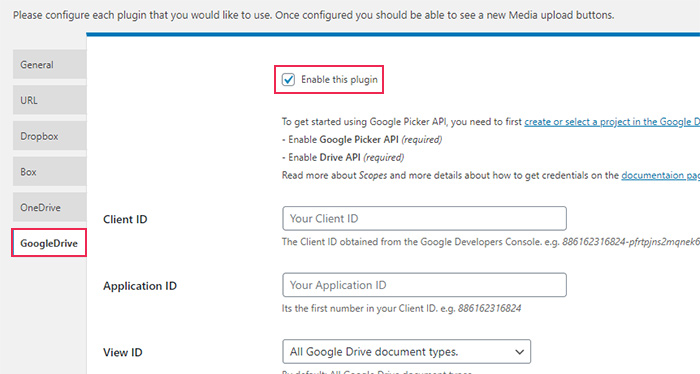Image resolution: width=700 pixels, height=374 pixels.
Task: Click the Client ID Developers Console help text
Action: [x=491, y=242]
